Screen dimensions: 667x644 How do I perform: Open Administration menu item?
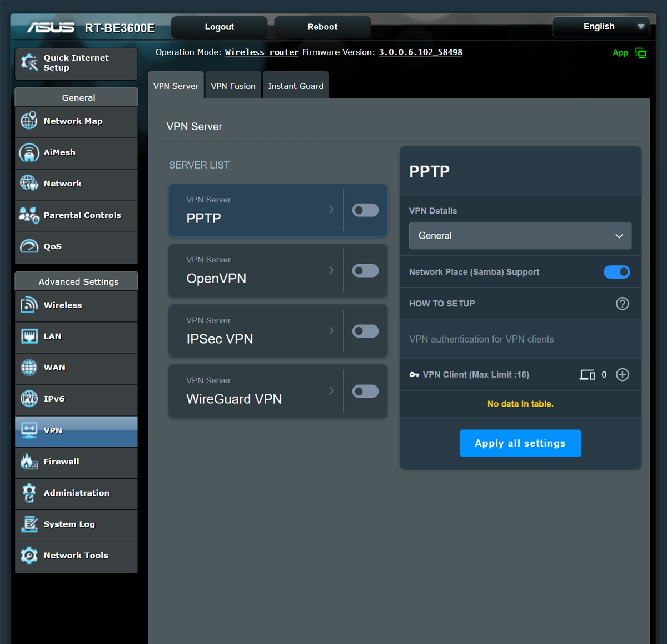click(76, 493)
